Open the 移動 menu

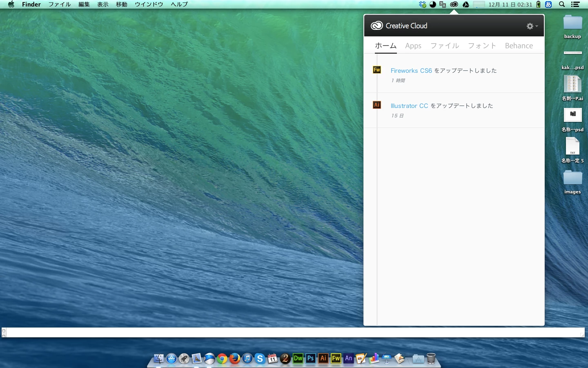(122, 4)
